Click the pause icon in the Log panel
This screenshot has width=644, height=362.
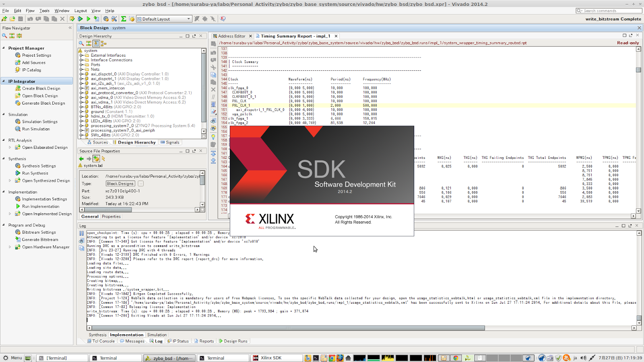click(81, 233)
